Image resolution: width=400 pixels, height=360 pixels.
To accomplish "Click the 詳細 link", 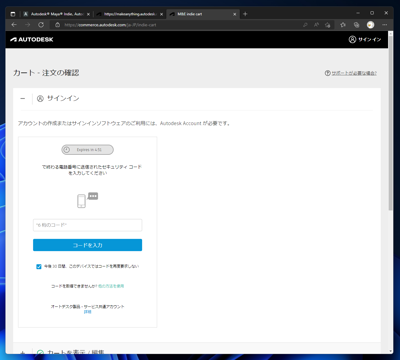I will point(87,312).
